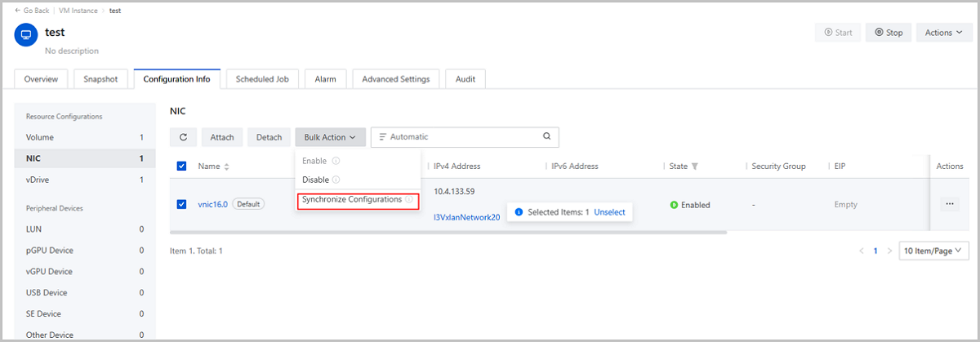
Task: Click the State column filter icon
Action: pyautogui.click(x=695, y=167)
